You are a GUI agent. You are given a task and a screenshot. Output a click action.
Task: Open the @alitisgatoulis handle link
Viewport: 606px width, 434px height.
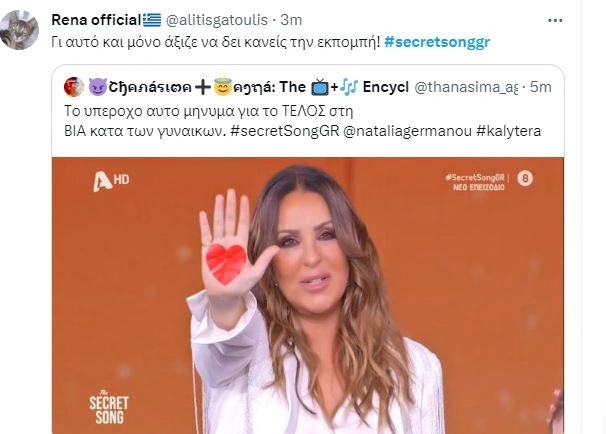216,20
